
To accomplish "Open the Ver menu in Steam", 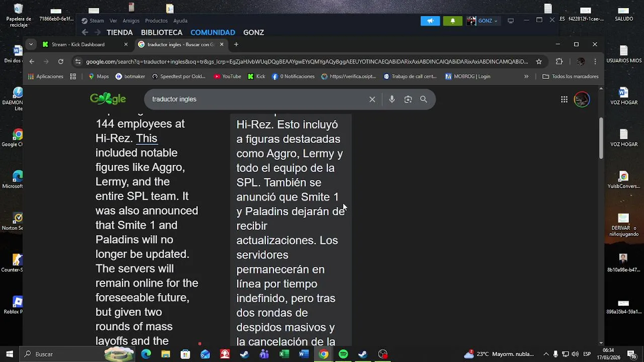I will [113, 21].
